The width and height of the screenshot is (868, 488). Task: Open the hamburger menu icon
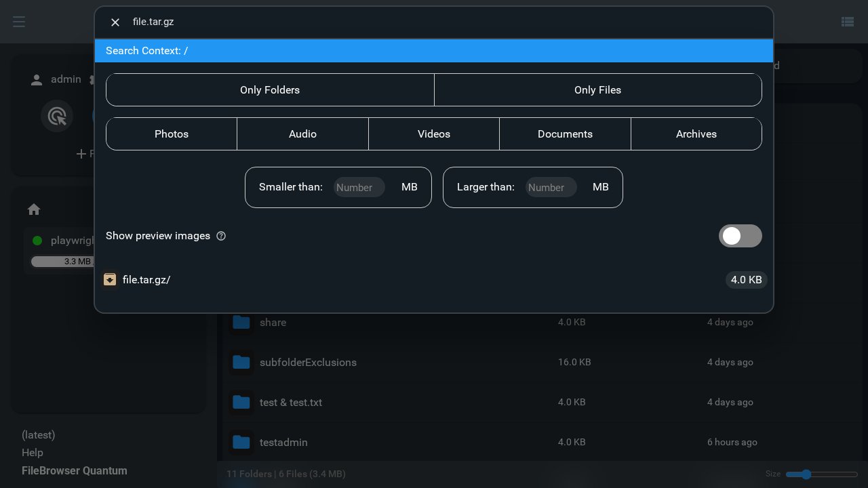pyautogui.click(x=19, y=22)
